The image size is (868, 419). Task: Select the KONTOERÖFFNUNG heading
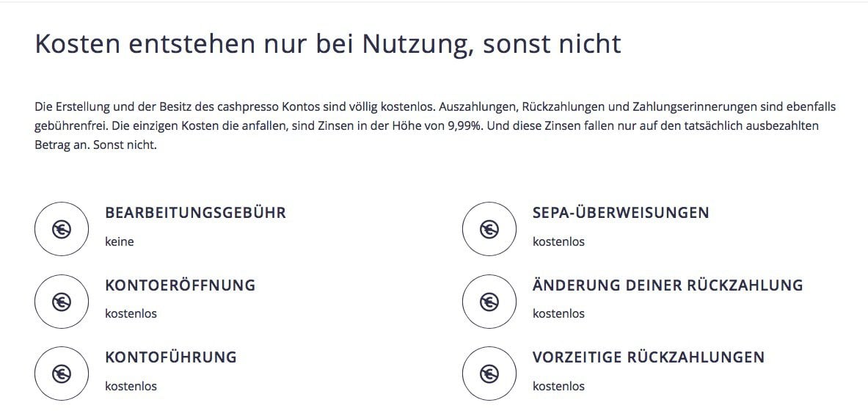tap(180, 285)
